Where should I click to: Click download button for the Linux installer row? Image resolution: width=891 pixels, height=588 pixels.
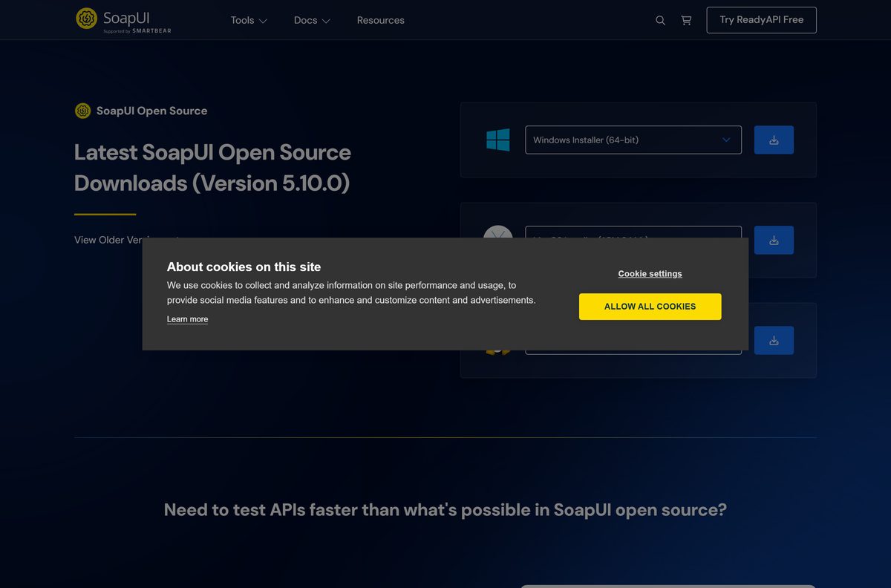click(x=774, y=340)
